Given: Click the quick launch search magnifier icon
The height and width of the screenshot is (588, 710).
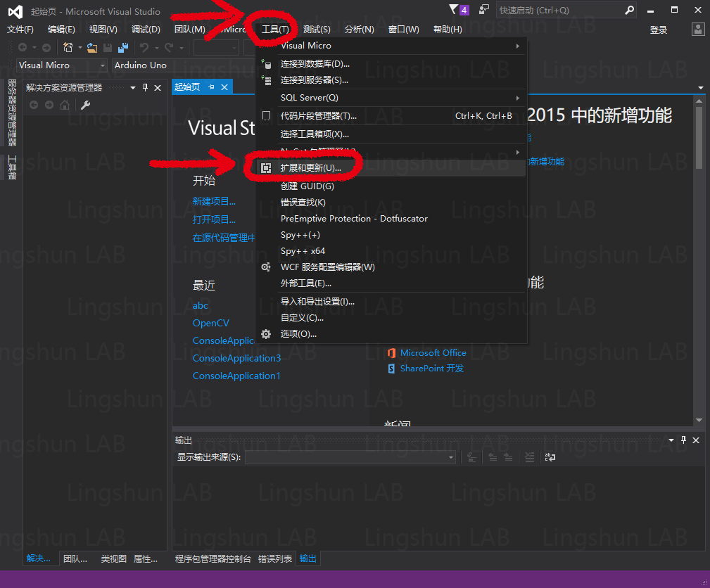Looking at the screenshot, I should (629, 10).
